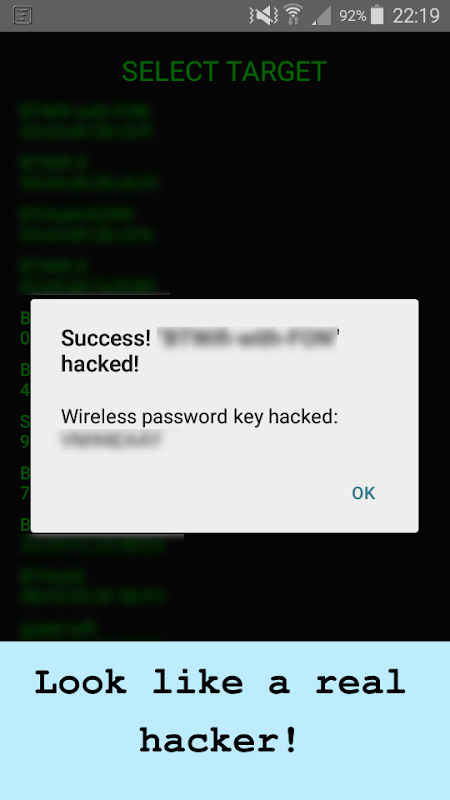The image size is (450, 800).
Task: Tap the notification icon in the status bar
Action: tap(22, 15)
